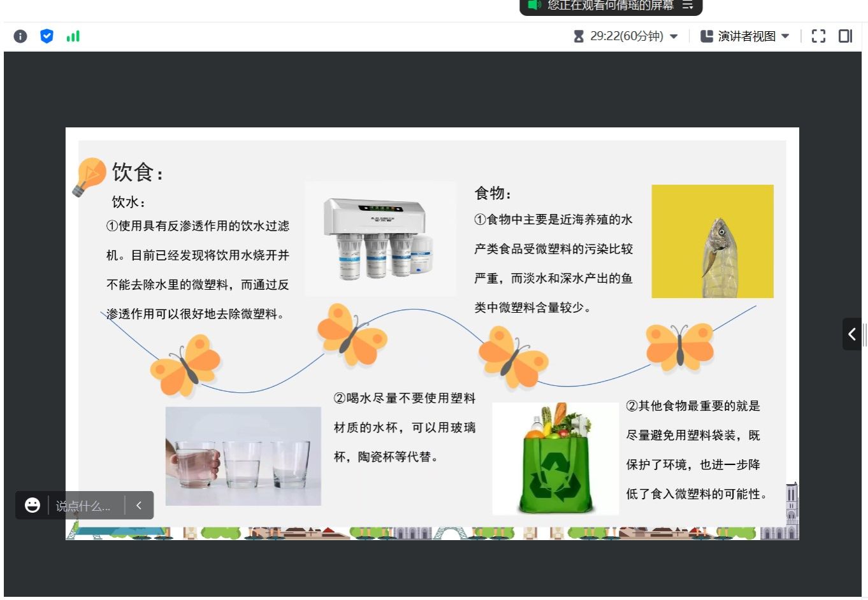Click text ①食物中主要是近海养殖的水
This screenshot has width=868, height=600.
pos(553,219)
